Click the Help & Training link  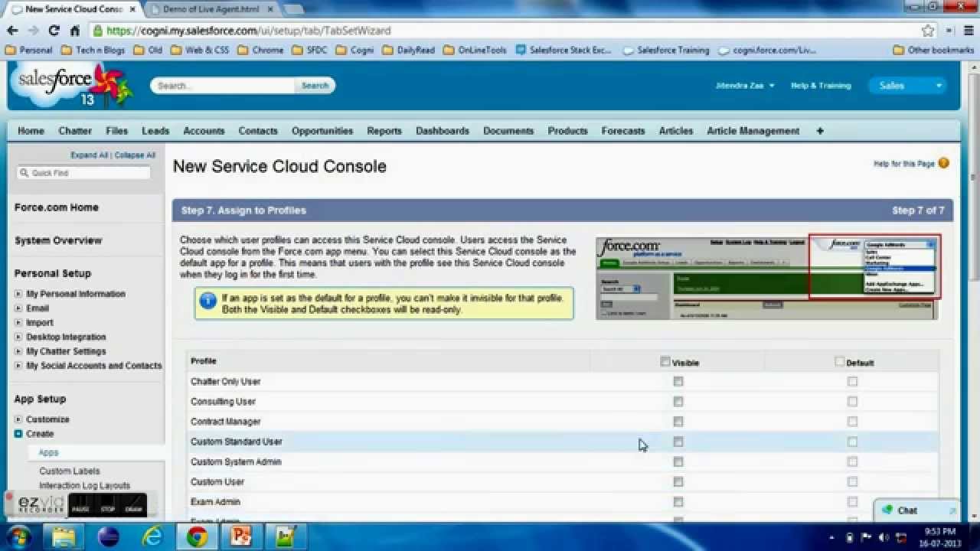pyautogui.click(x=821, y=86)
